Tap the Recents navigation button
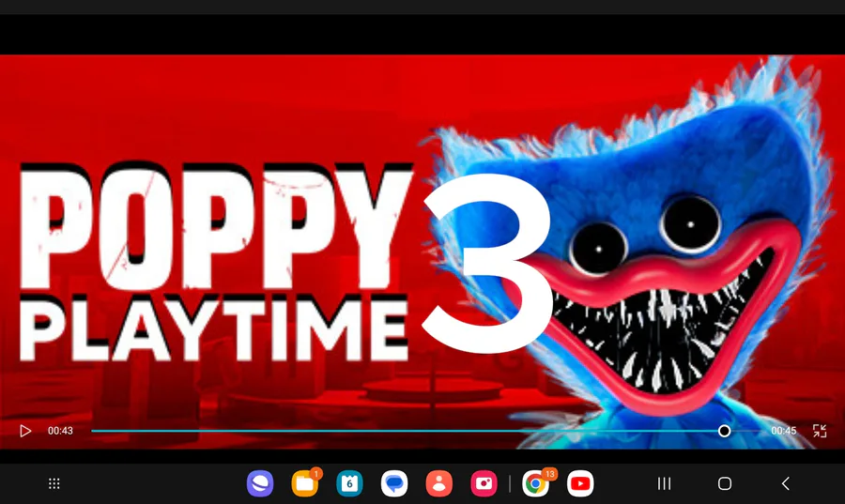The width and height of the screenshot is (845, 504). click(x=665, y=483)
